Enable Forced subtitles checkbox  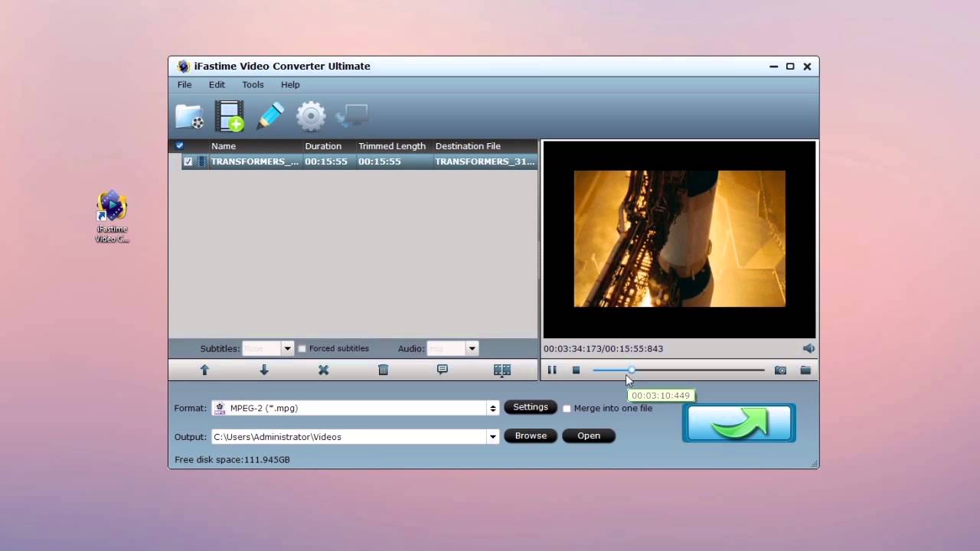tap(302, 348)
